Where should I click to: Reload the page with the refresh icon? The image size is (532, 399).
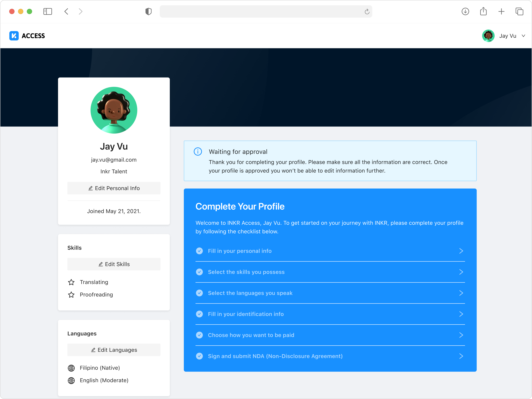point(367,11)
